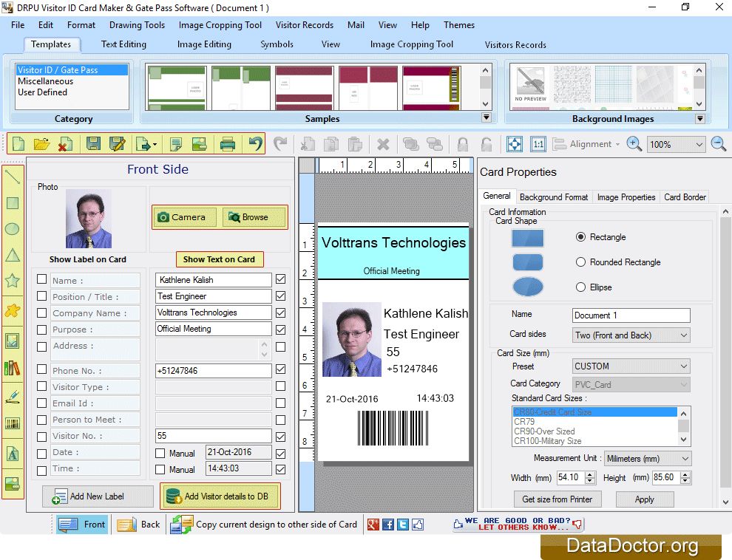Select the Star shape tool

[12, 280]
